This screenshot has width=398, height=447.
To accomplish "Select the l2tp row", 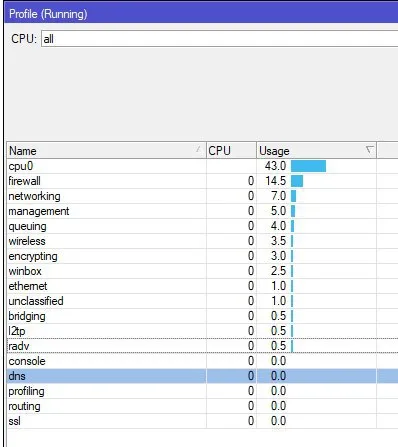I will (x=202, y=331).
